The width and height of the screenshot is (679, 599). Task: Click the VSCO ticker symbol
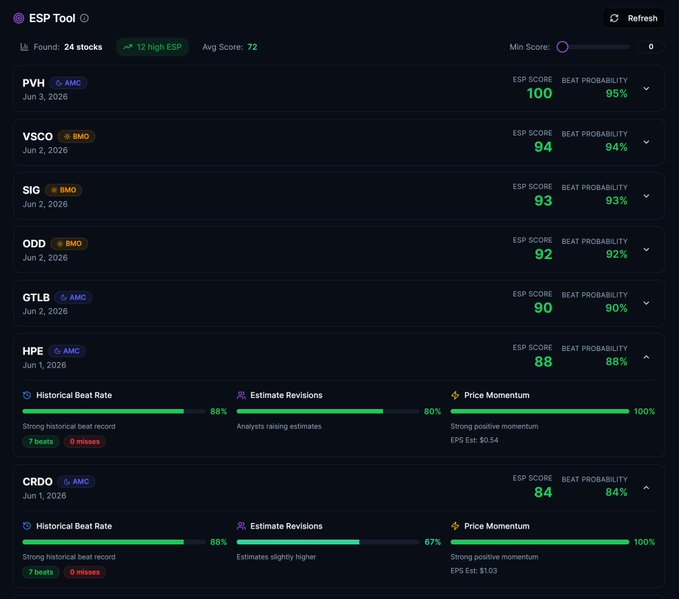pos(38,136)
